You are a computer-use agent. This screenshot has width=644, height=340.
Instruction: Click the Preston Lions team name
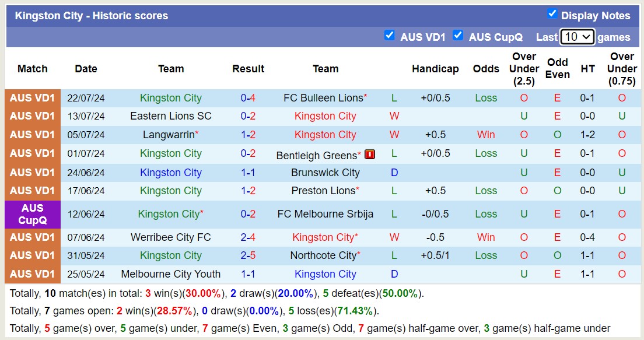(x=323, y=191)
